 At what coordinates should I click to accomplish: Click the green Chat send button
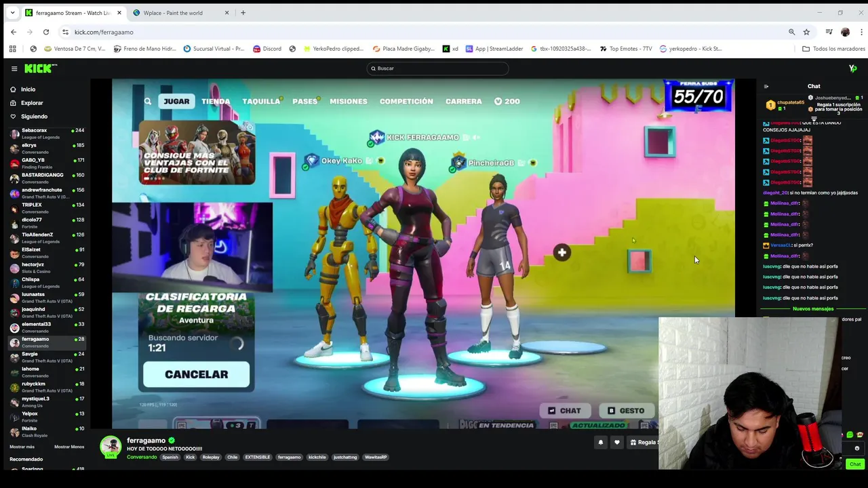pos(855,464)
